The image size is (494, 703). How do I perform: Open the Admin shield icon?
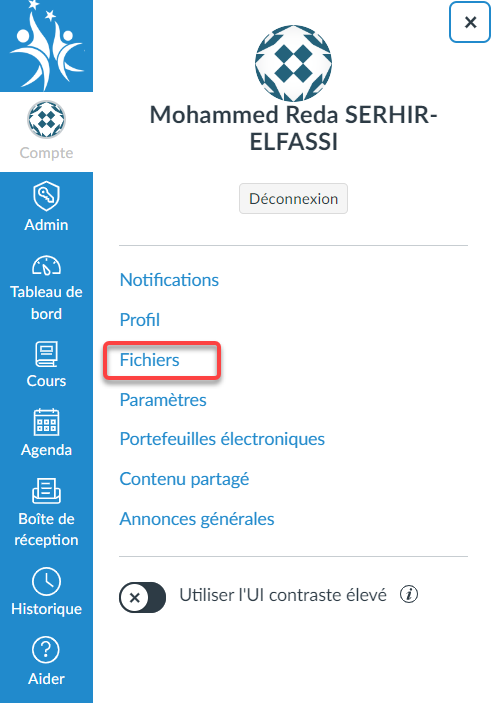tap(46, 196)
